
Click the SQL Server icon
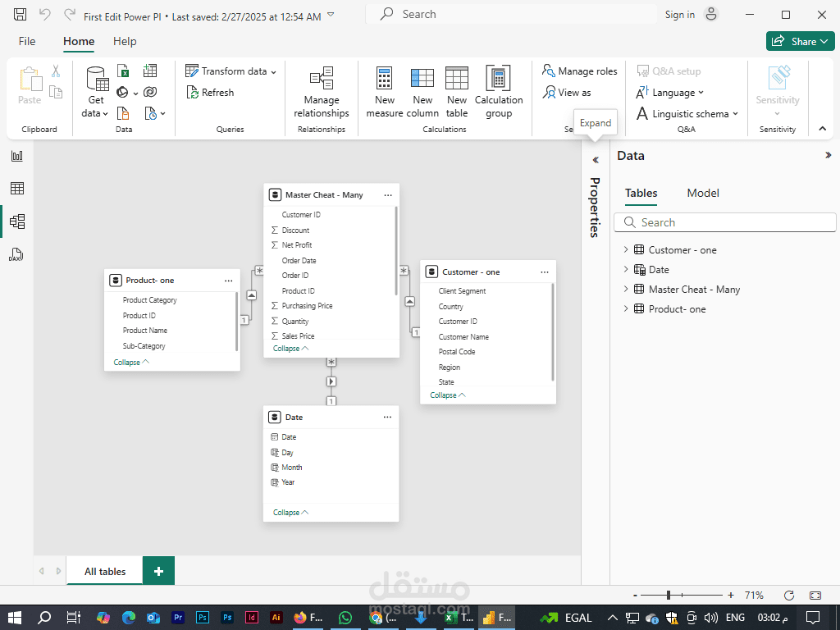123,113
